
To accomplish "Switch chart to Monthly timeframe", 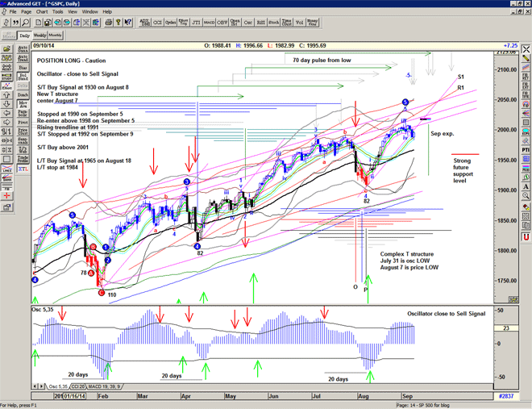I will coord(55,35).
